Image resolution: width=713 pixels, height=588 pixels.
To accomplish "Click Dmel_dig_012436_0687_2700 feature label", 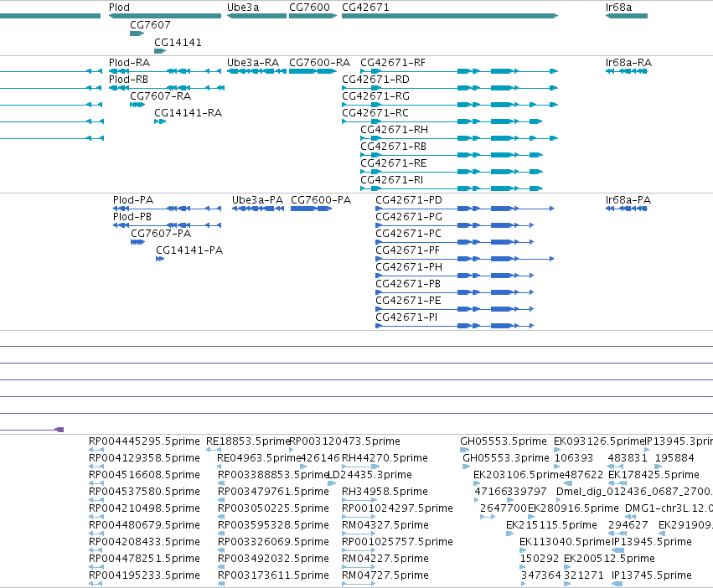I will click(x=634, y=492).
